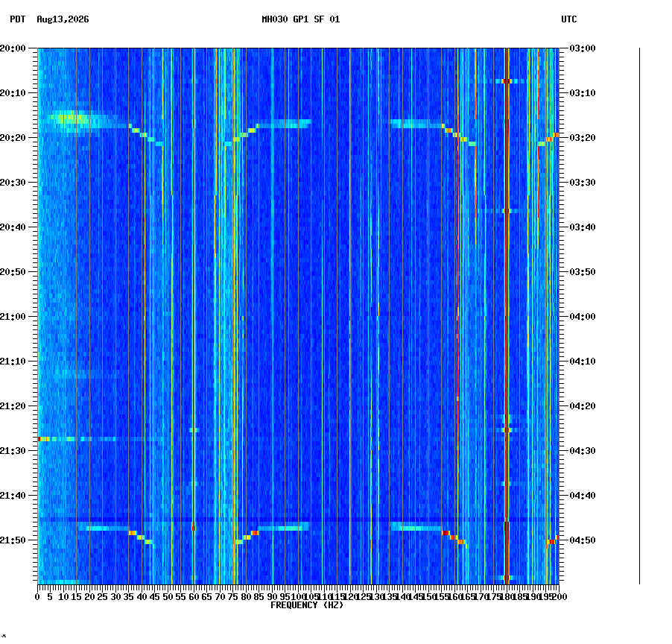This screenshot has width=672, height=644.
Task: Click the 03:30 UTC time label
Action: pyautogui.click(x=583, y=183)
